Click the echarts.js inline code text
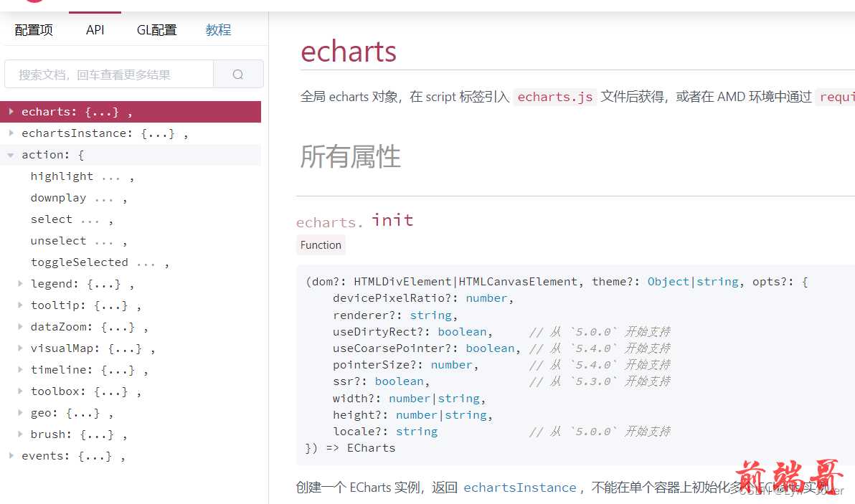This screenshot has width=855, height=504. (555, 97)
